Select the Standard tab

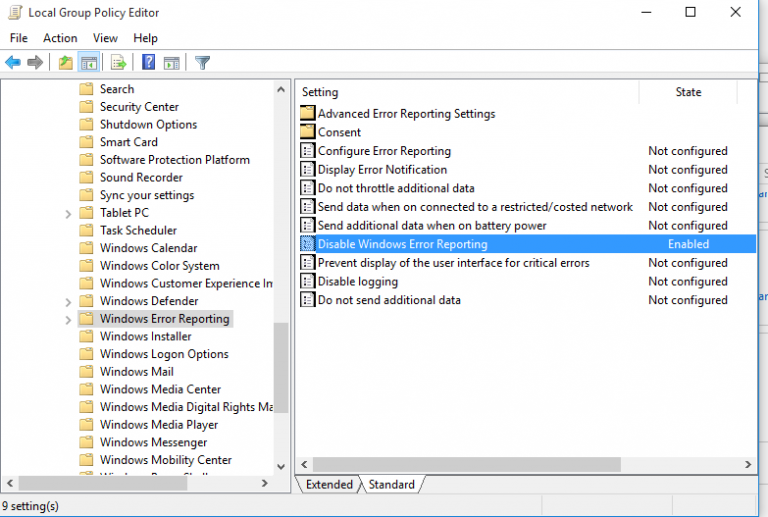point(391,485)
